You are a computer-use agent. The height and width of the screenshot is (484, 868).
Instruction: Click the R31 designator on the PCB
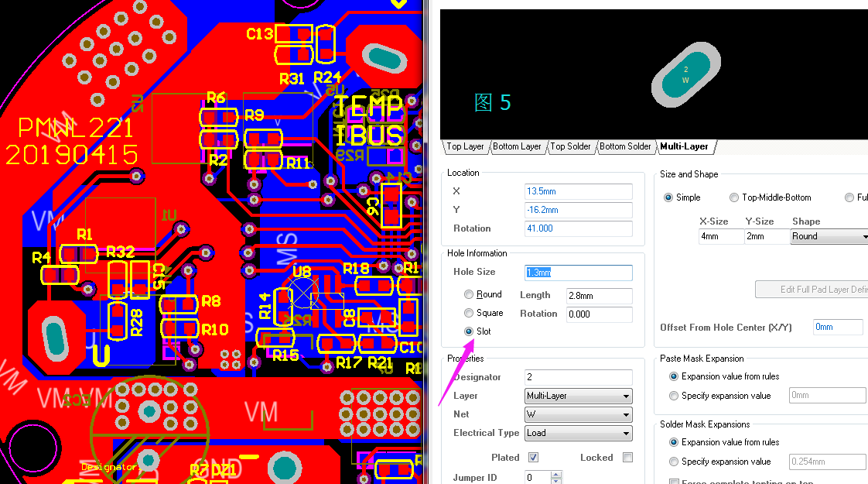pyautogui.click(x=292, y=79)
